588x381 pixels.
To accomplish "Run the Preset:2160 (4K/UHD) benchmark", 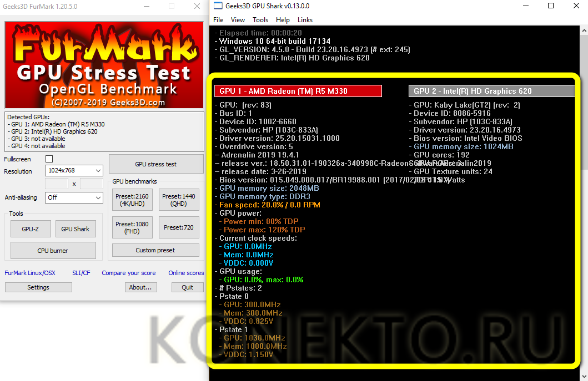I will tap(132, 200).
